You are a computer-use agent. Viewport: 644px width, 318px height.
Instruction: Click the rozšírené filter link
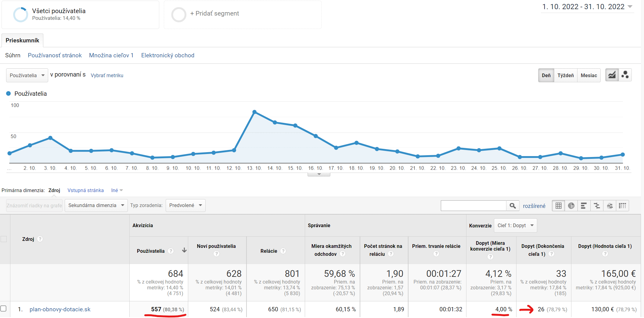[x=534, y=206]
